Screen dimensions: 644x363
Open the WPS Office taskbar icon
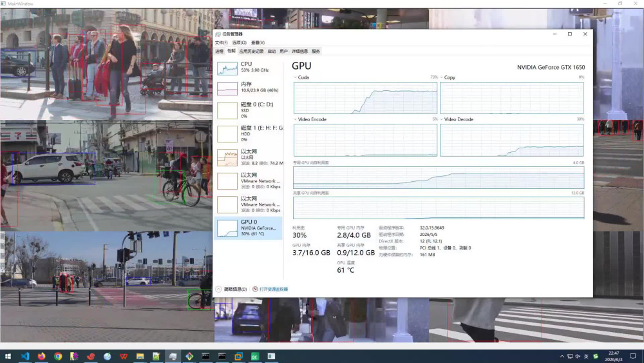[124, 356]
